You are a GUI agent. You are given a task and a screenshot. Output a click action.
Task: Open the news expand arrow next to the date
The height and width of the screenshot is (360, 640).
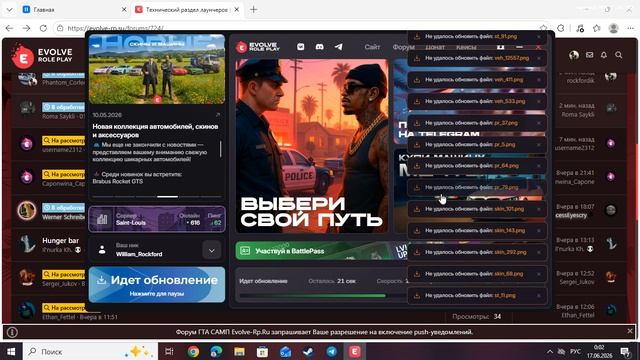pyautogui.click(x=218, y=115)
